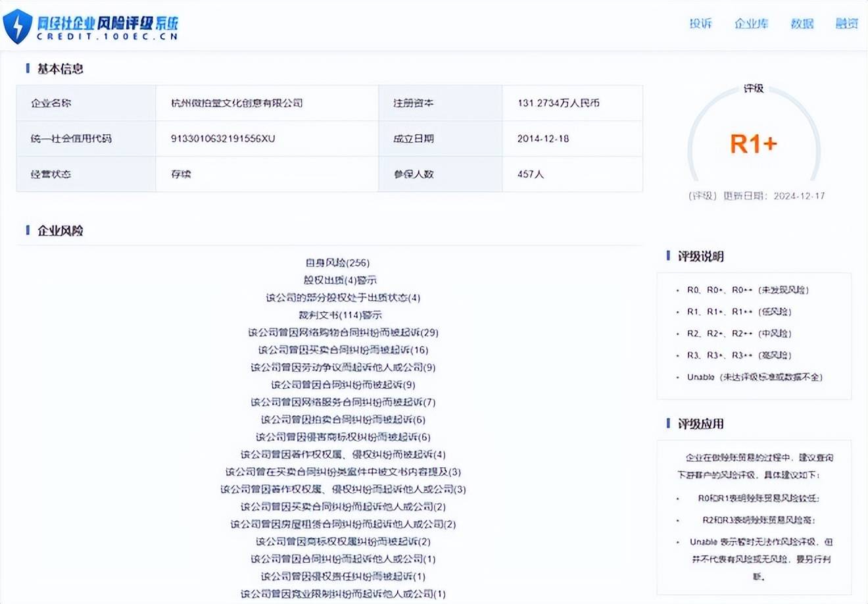
Task: Open the 企业库 navigation item
Action: (751, 24)
